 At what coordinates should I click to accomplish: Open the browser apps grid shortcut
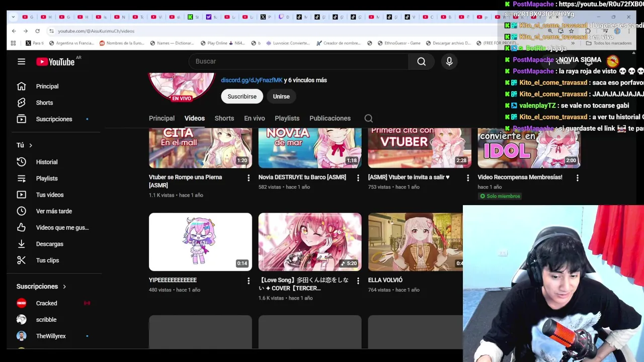(13, 43)
